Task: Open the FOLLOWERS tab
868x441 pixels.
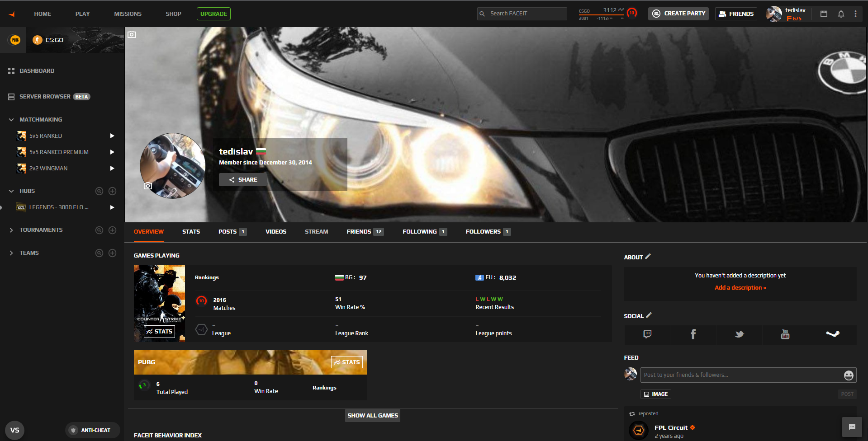Action: pos(488,232)
